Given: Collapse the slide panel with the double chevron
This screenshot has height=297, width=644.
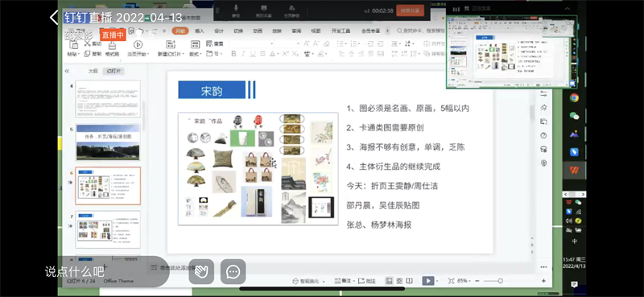Looking at the screenshot, I should (x=67, y=71).
